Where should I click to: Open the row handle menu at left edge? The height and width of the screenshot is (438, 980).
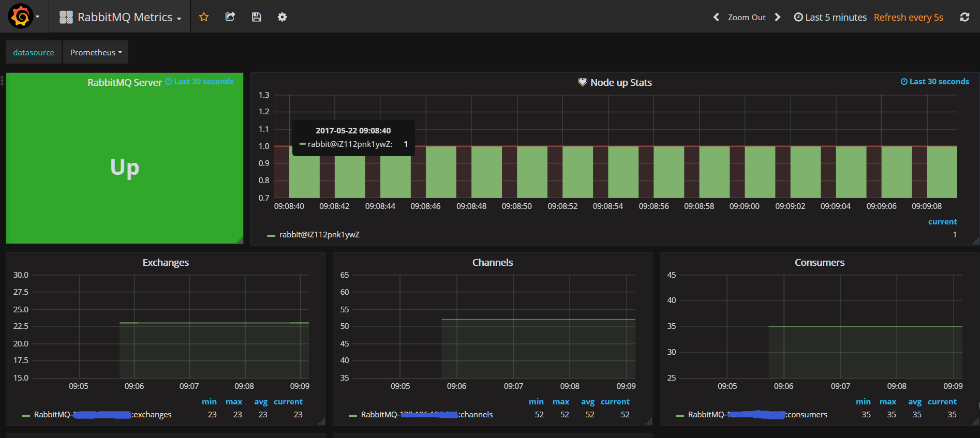tap(2, 80)
